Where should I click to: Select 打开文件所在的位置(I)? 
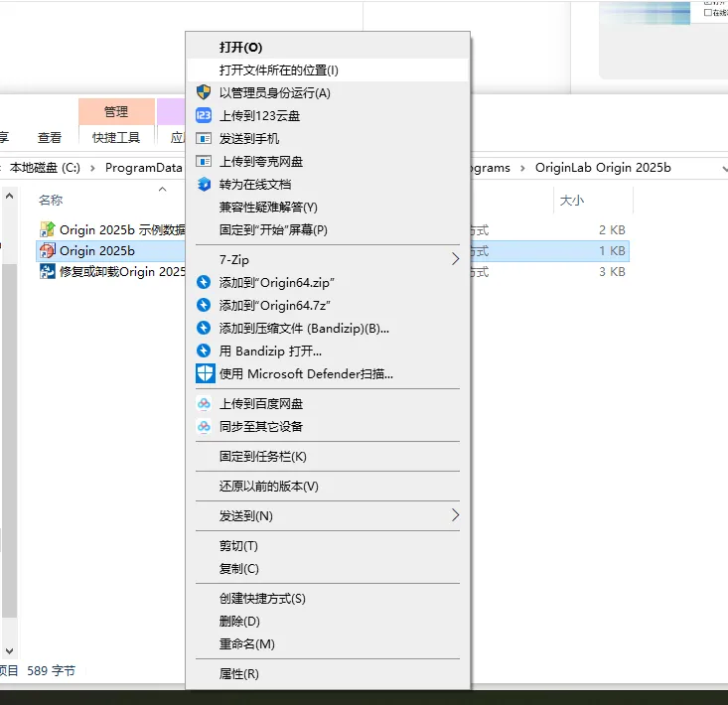328,70
